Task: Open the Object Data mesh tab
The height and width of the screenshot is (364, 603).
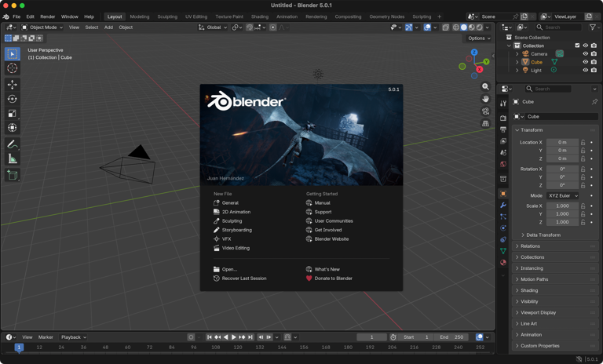Action: click(503, 251)
